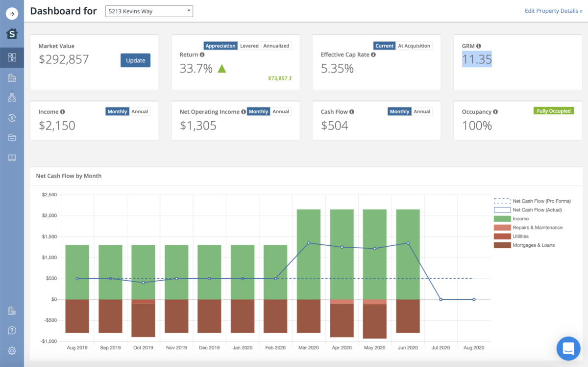Screen dimensions: 588x367
Task: Select the Levered return tab
Action: tap(249, 46)
